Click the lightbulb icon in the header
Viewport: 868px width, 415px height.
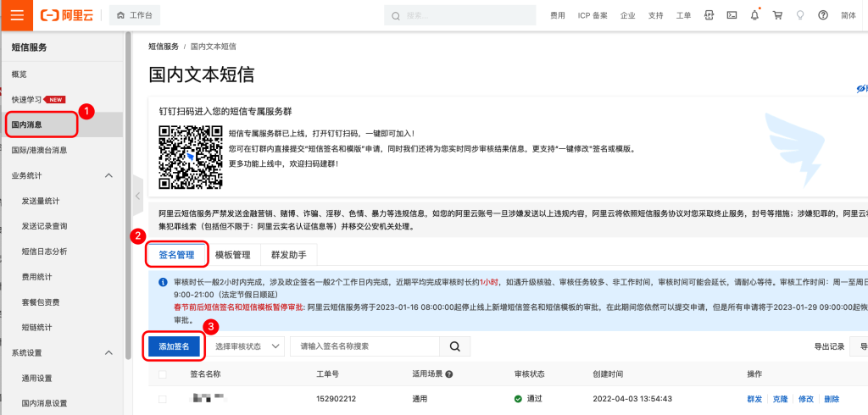tap(800, 15)
